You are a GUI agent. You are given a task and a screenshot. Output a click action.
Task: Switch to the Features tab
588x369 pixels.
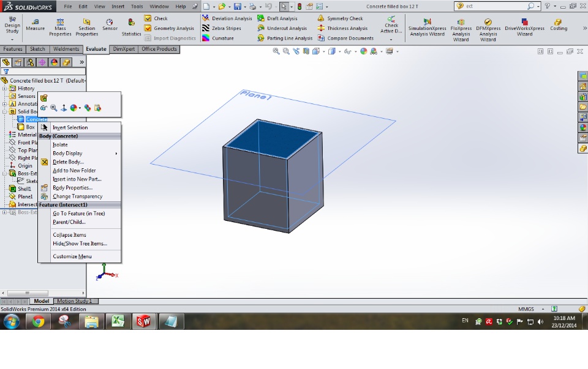tap(13, 49)
